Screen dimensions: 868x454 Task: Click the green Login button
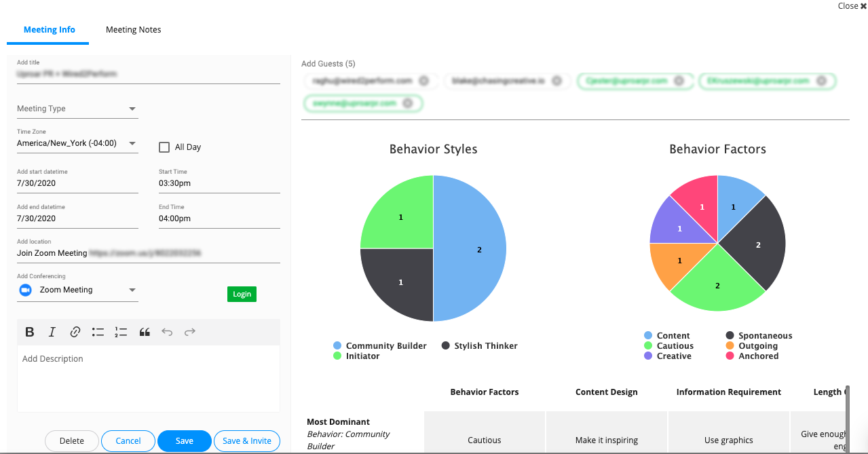242,294
